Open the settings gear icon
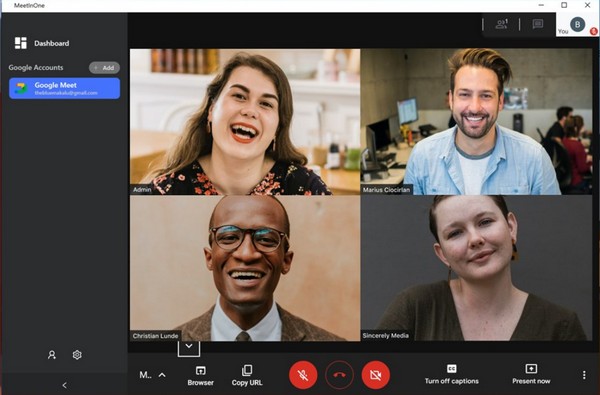 coord(77,355)
